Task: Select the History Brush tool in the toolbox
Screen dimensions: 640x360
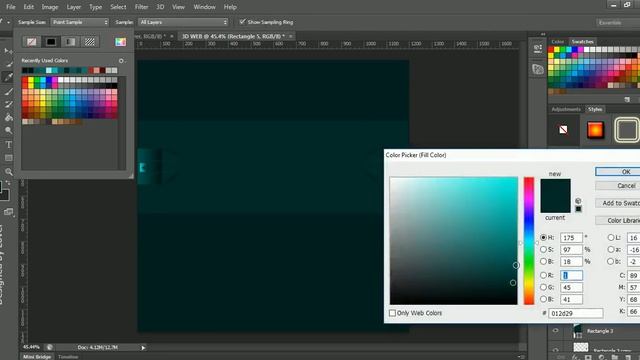Action: [8, 104]
